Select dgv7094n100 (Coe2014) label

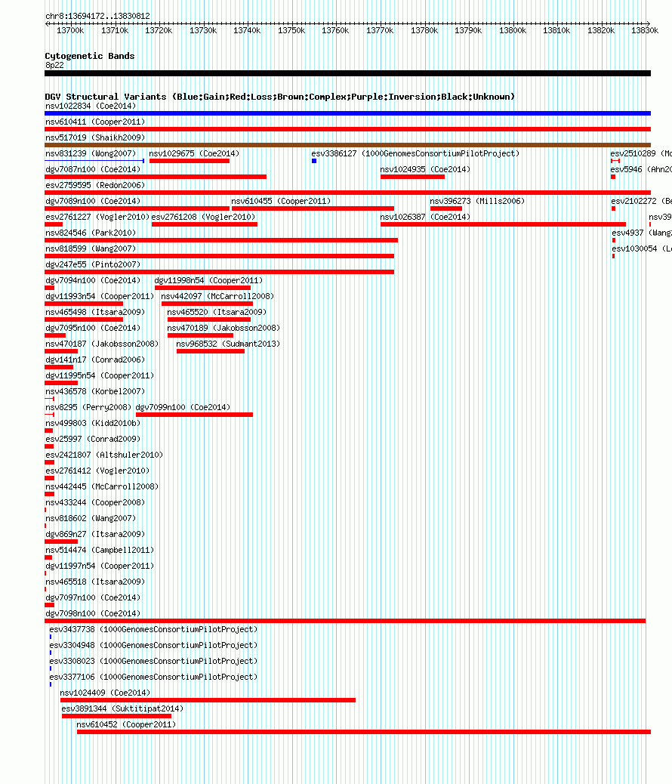click(93, 280)
